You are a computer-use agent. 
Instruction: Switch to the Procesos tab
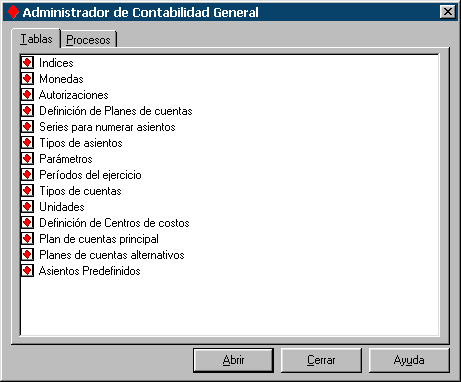(x=88, y=40)
